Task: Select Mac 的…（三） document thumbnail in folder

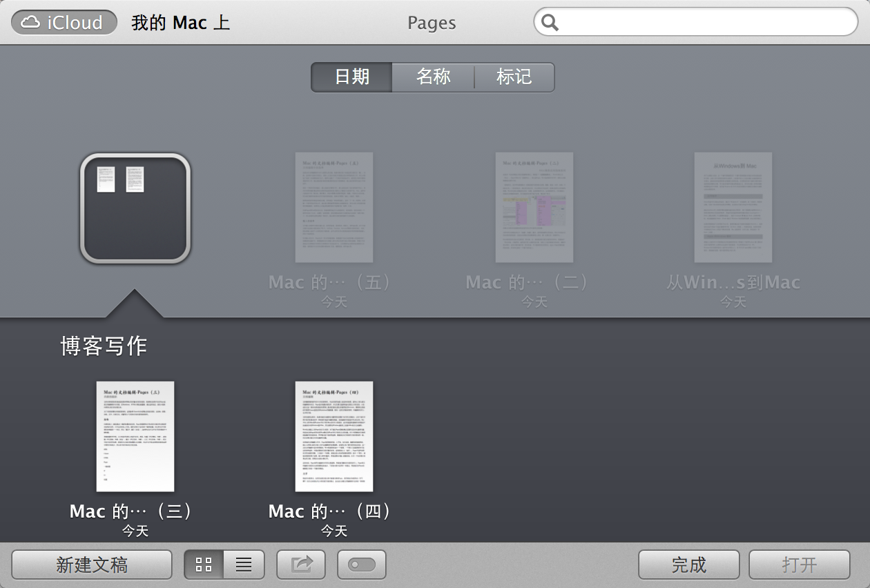Action: tap(135, 436)
